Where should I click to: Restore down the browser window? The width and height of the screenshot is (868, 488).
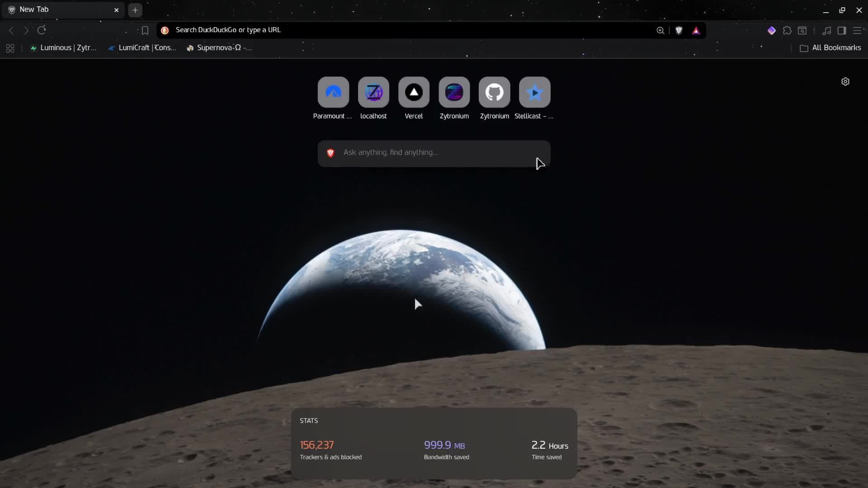(x=842, y=10)
